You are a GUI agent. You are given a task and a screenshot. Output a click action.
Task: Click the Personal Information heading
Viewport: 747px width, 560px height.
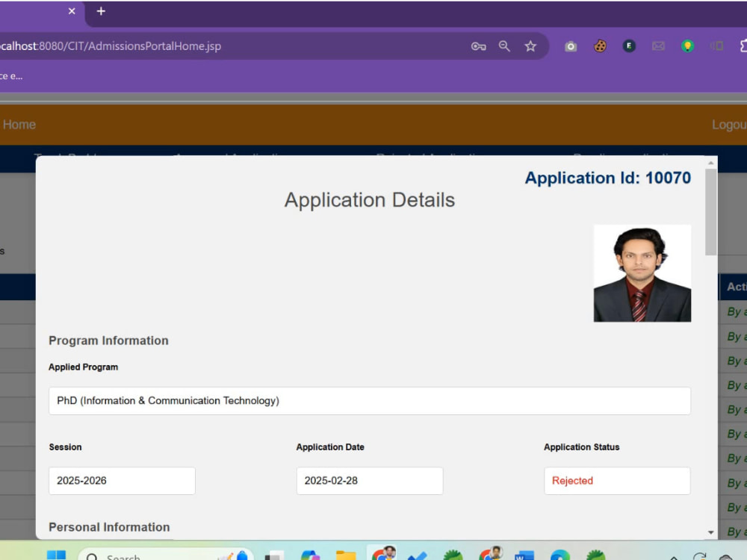[x=109, y=527]
